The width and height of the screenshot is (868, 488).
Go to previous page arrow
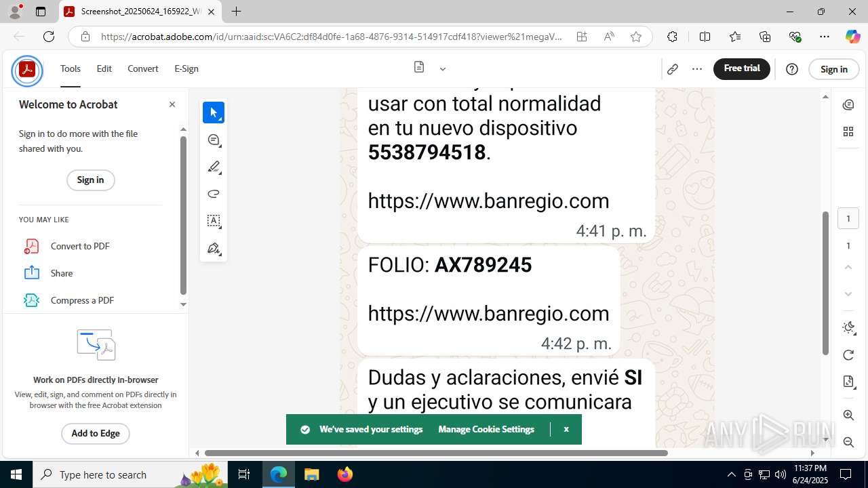click(848, 267)
